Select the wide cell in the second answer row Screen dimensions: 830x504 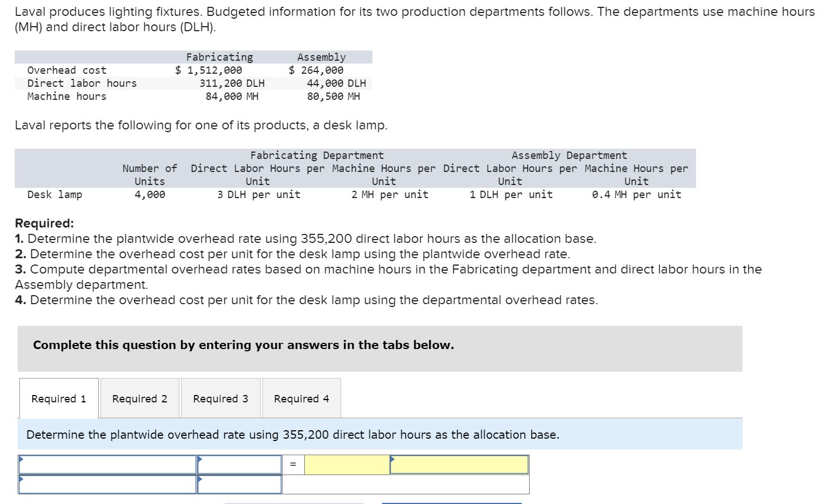pyautogui.click(x=108, y=484)
